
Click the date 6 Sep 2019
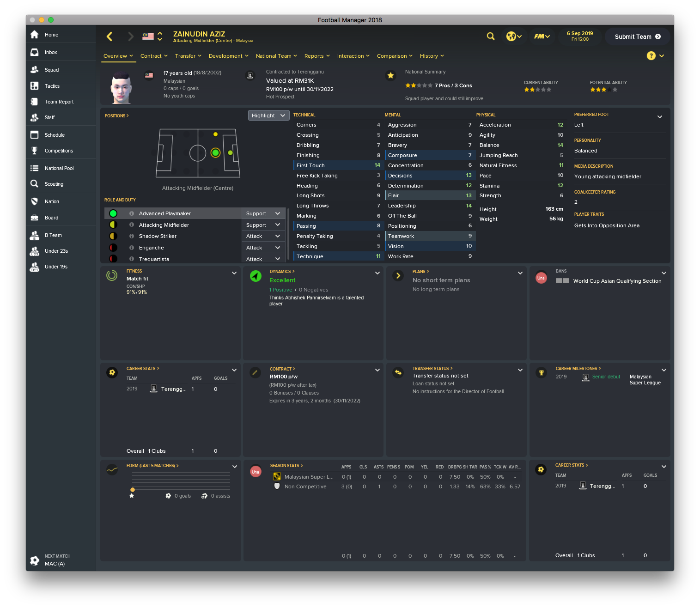point(580,33)
